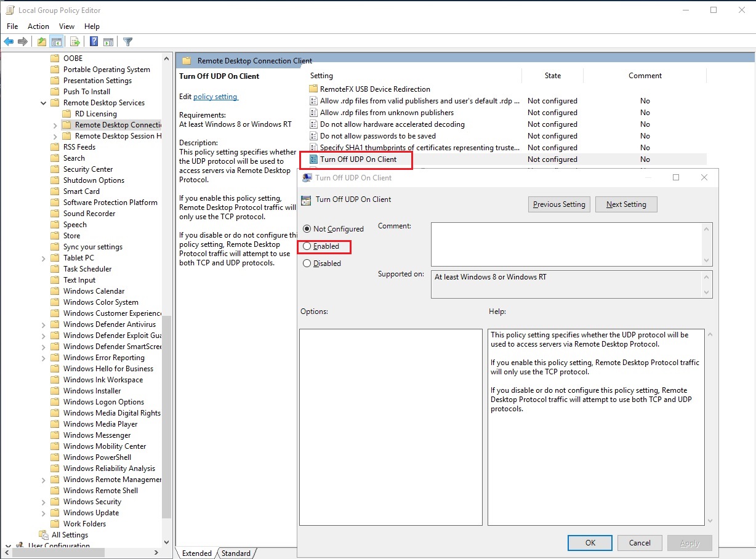Expand the Tablet PC tree node
Viewport: 756px width, 559px height.
point(43,258)
